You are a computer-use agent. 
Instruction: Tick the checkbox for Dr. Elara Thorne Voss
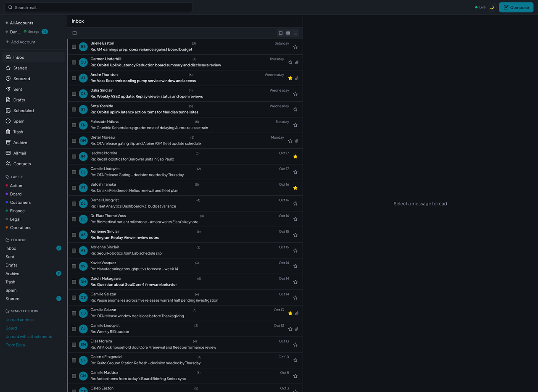(74, 219)
